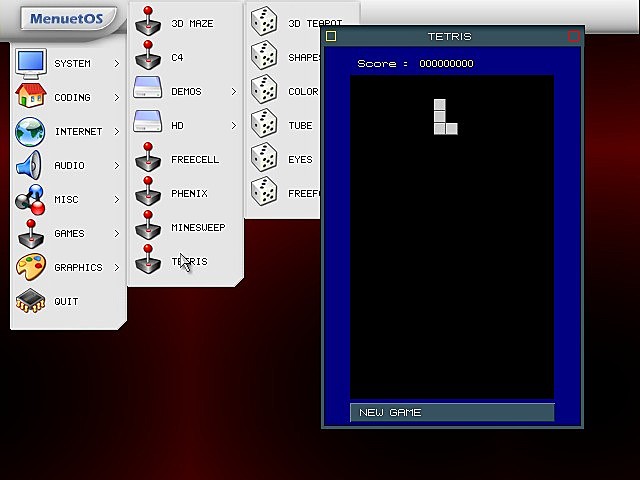Click the C4 game label
The width and height of the screenshot is (640, 480).
pyautogui.click(x=177, y=58)
